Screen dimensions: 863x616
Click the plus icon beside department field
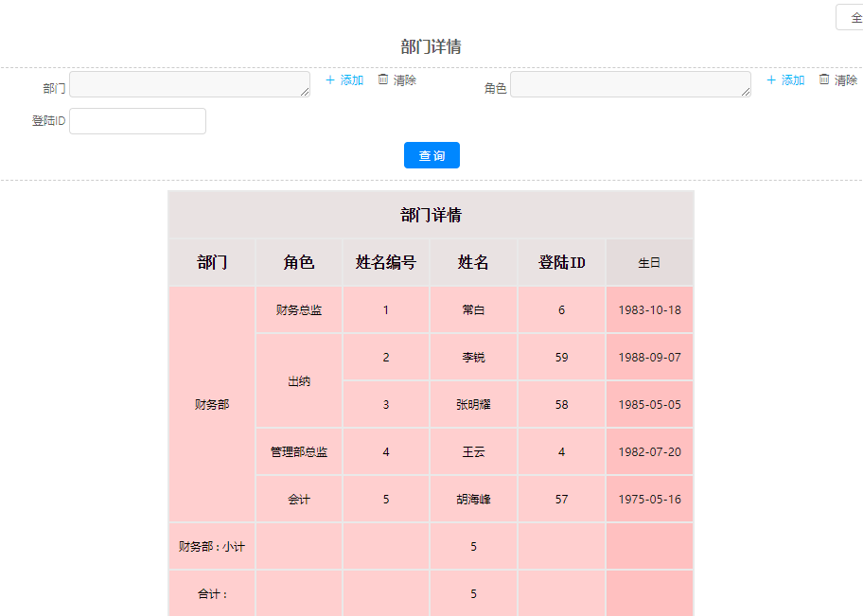pos(330,80)
